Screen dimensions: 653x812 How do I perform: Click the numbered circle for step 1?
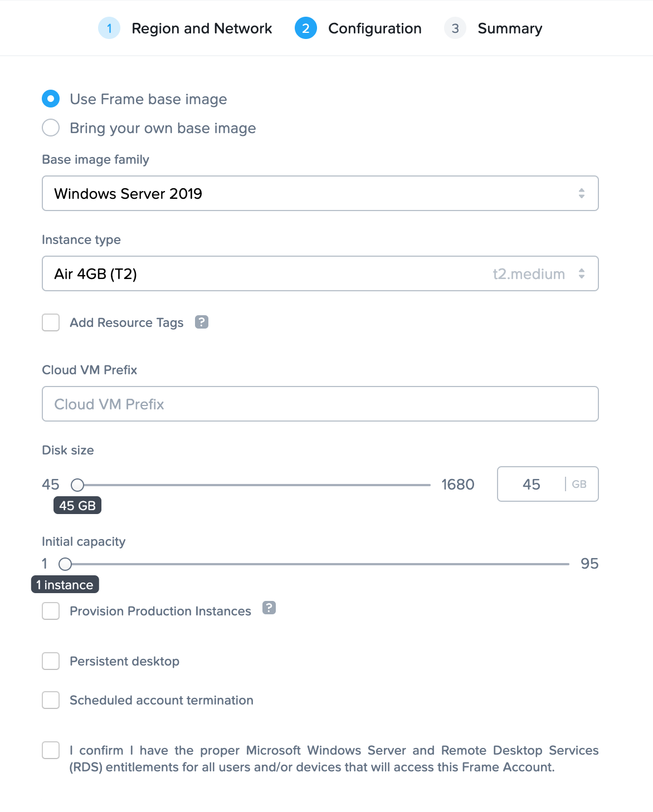(x=109, y=28)
